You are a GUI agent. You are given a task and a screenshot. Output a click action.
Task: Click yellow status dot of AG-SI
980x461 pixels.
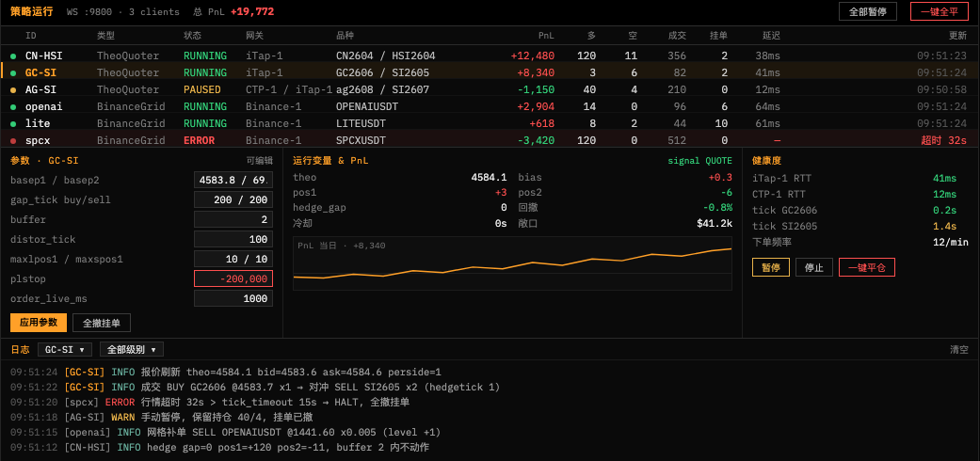click(13, 90)
